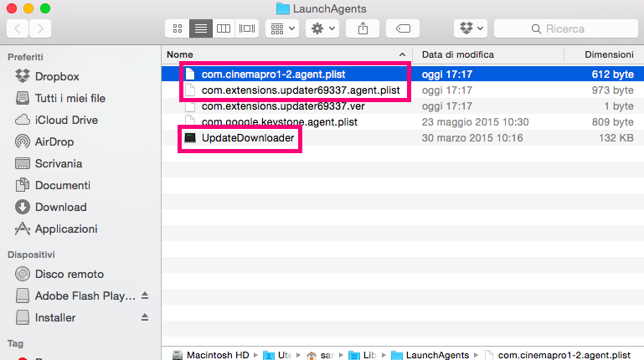Select Disco remoto in the sidebar
This screenshot has height=360, width=644.
(59, 274)
